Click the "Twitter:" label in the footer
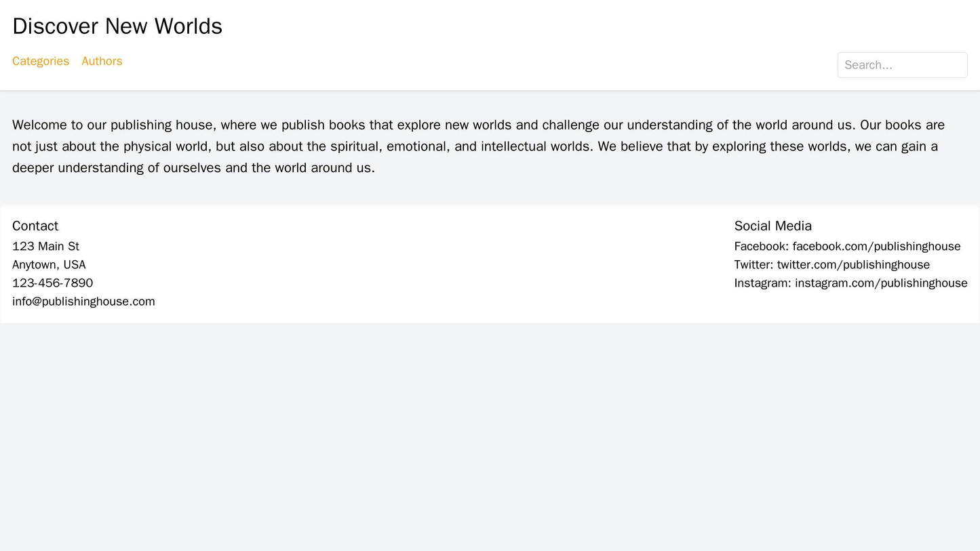Image resolution: width=980 pixels, height=551 pixels. [x=753, y=264]
